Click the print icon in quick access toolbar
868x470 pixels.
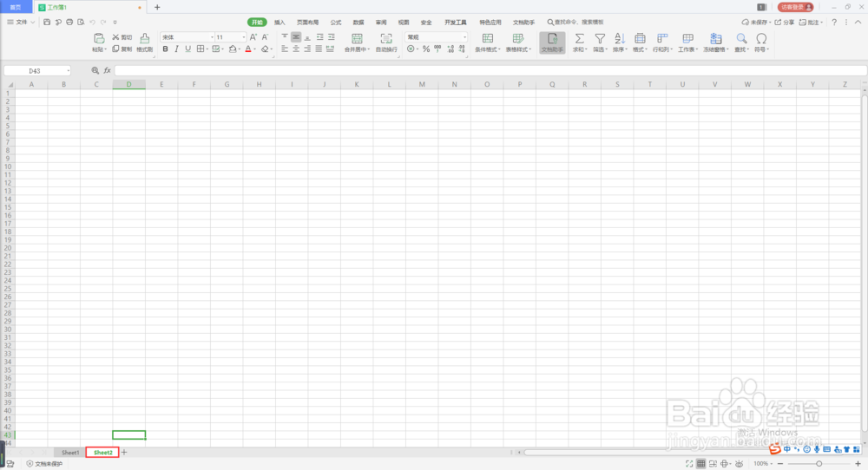pos(69,23)
